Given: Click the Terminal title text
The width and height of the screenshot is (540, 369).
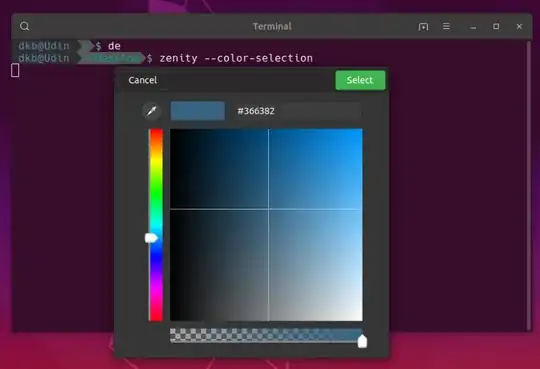Looking at the screenshot, I should pos(272,27).
